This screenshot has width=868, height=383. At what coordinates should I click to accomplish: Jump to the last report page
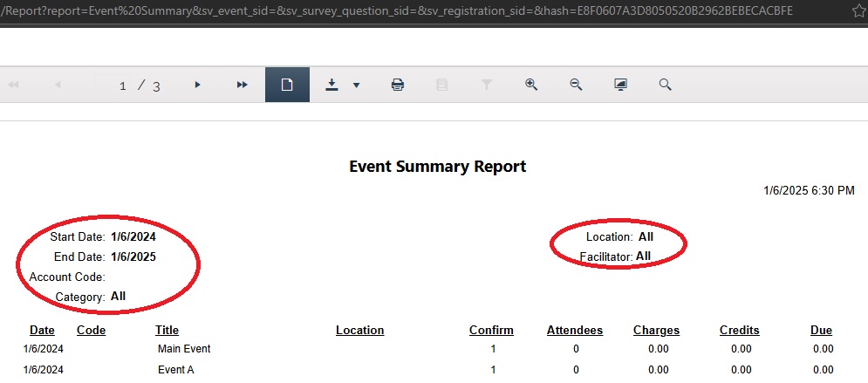(243, 85)
